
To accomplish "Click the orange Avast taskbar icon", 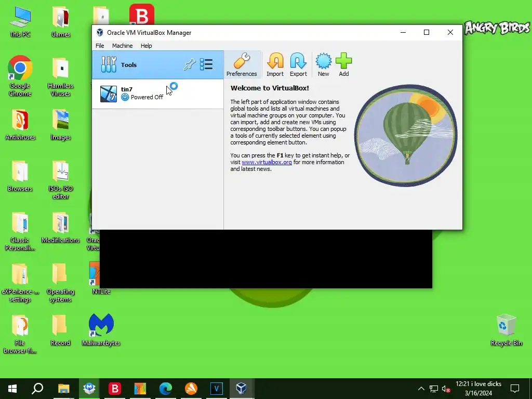I will (191, 389).
